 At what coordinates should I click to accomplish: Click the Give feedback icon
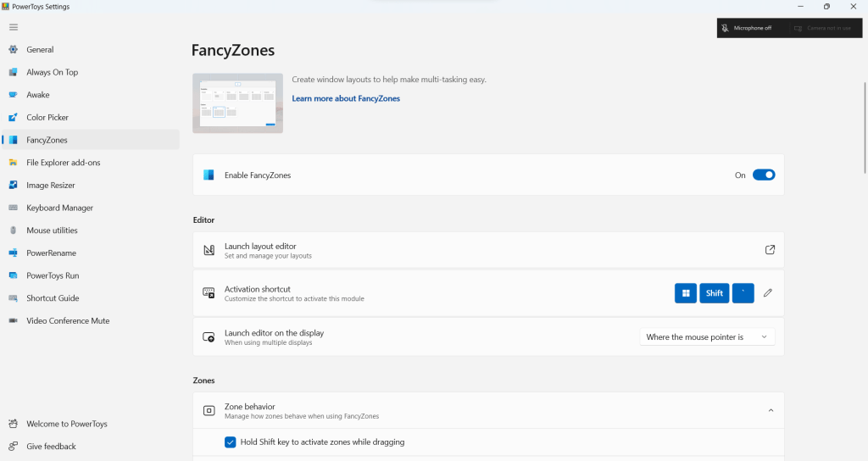14,447
